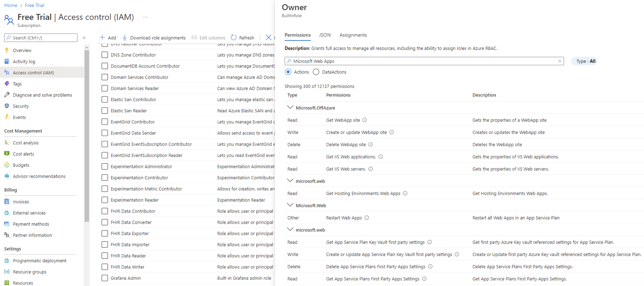Open the Cost analysis icon
Image resolution: width=644 pixels, height=286 pixels.
7,143
